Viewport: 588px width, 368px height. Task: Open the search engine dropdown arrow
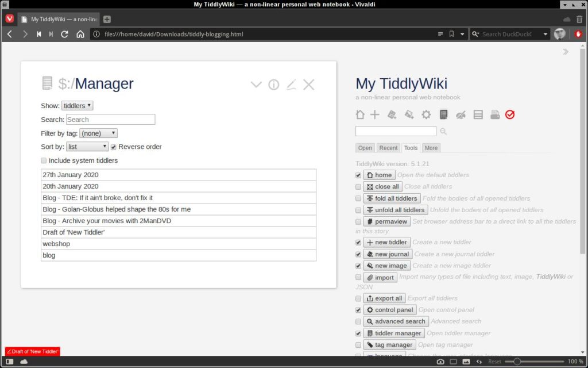(546, 34)
